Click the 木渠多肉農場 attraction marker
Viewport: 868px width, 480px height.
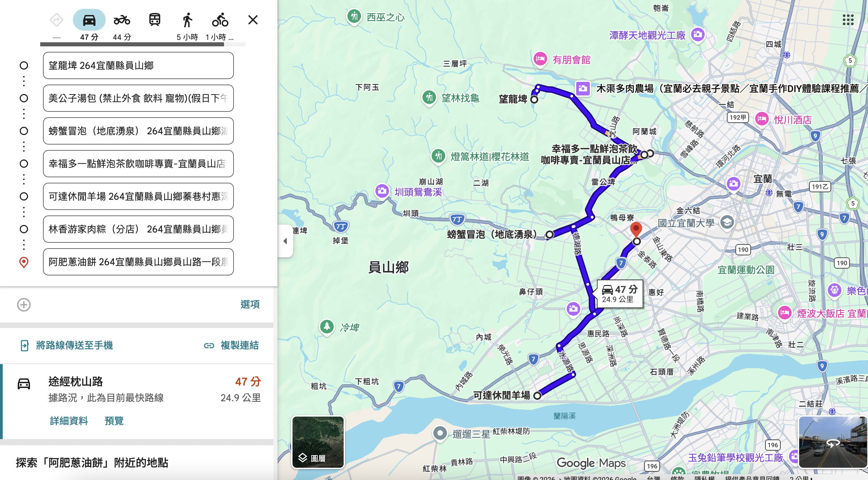point(583,88)
